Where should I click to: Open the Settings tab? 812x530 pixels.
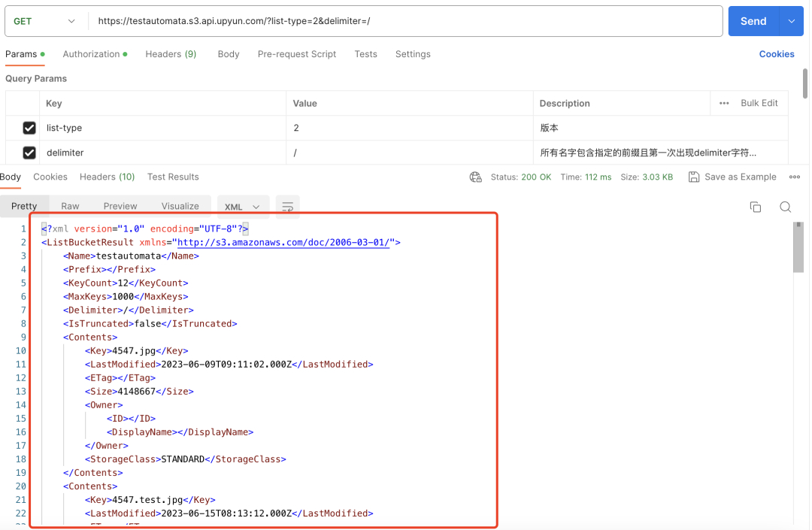(x=413, y=54)
